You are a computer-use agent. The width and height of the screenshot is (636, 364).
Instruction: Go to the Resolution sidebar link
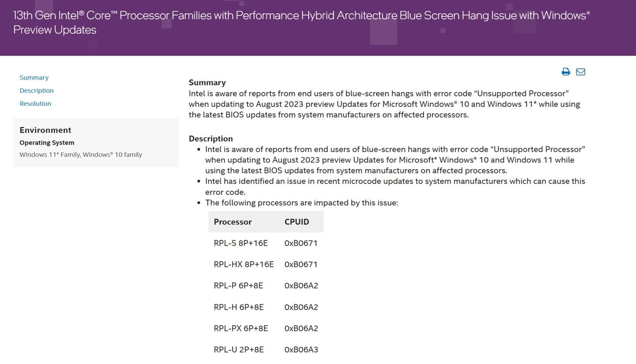[35, 103]
